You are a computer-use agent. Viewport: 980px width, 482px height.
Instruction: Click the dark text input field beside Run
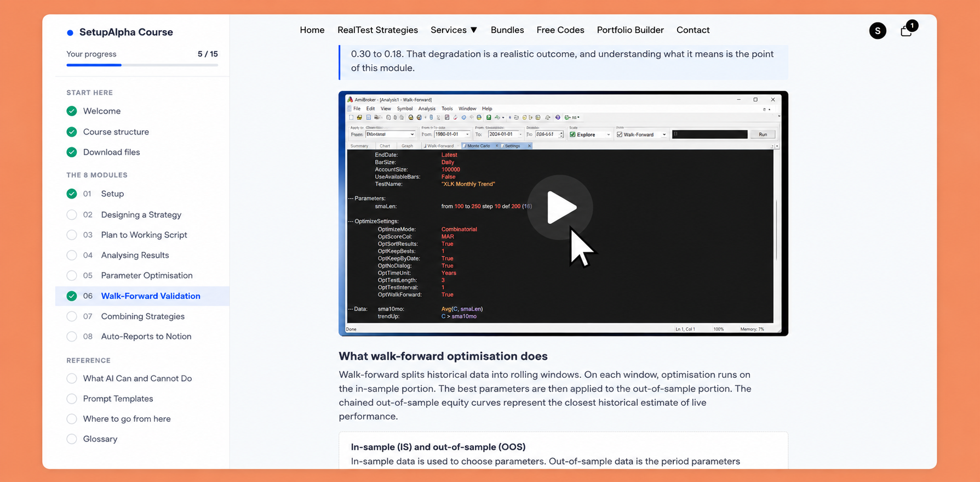point(709,134)
